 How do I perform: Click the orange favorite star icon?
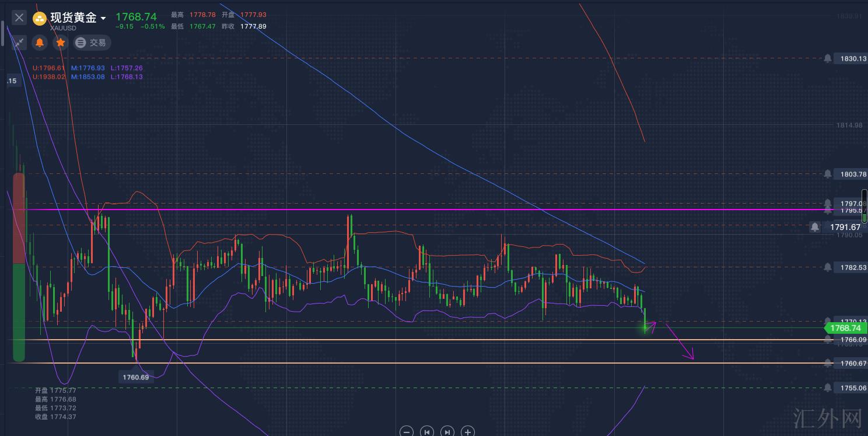[x=60, y=43]
